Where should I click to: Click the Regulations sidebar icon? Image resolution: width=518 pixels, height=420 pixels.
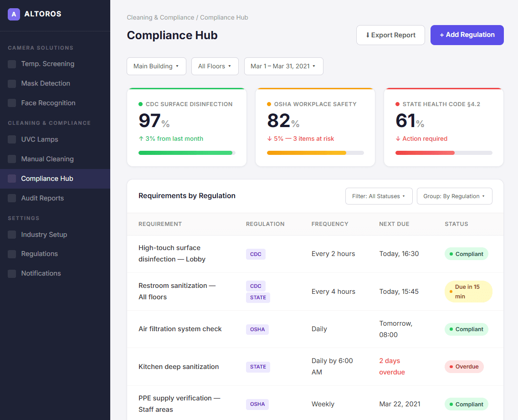click(x=12, y=254)
